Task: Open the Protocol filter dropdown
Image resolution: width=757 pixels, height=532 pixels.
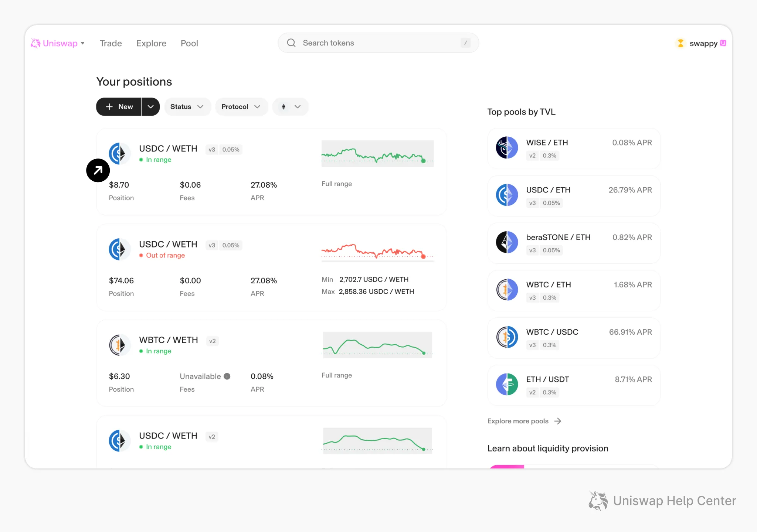Action: [241, 107]
